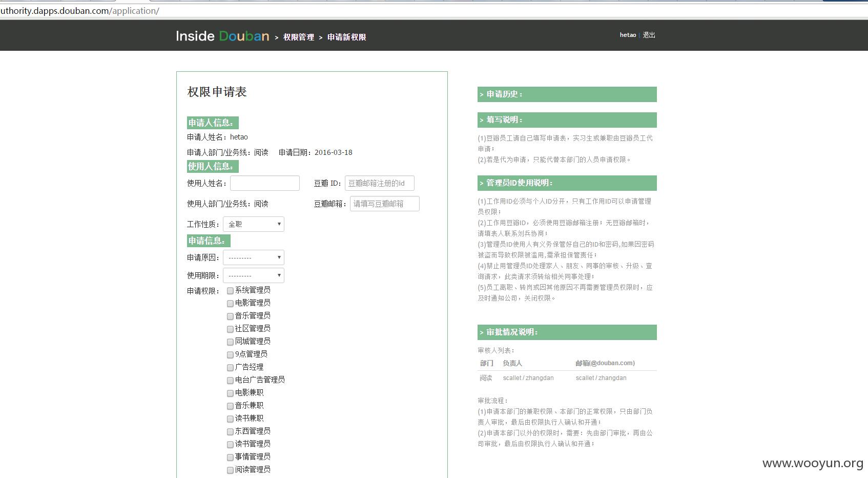This screenshot has width=868, height=478.
Task: Click the 邮箱(@douban.com) column header
Action: [x=605, y=363]
